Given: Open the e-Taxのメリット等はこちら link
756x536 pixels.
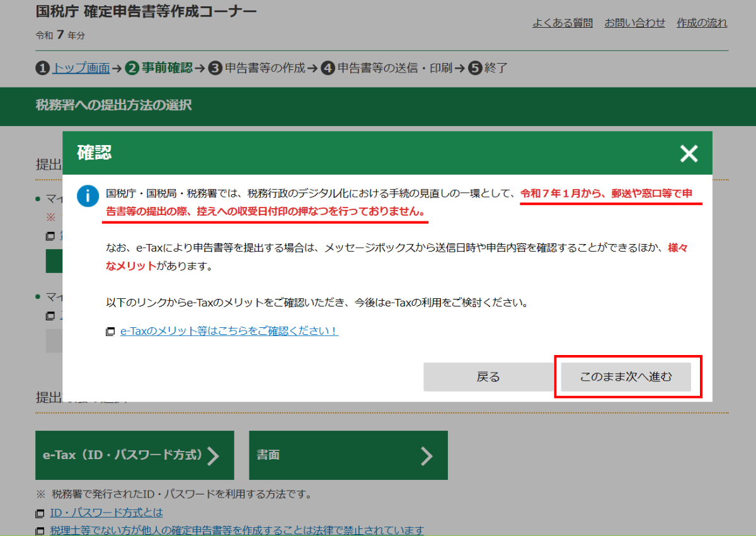Looking at the screenshot, I should pos(229,331).
